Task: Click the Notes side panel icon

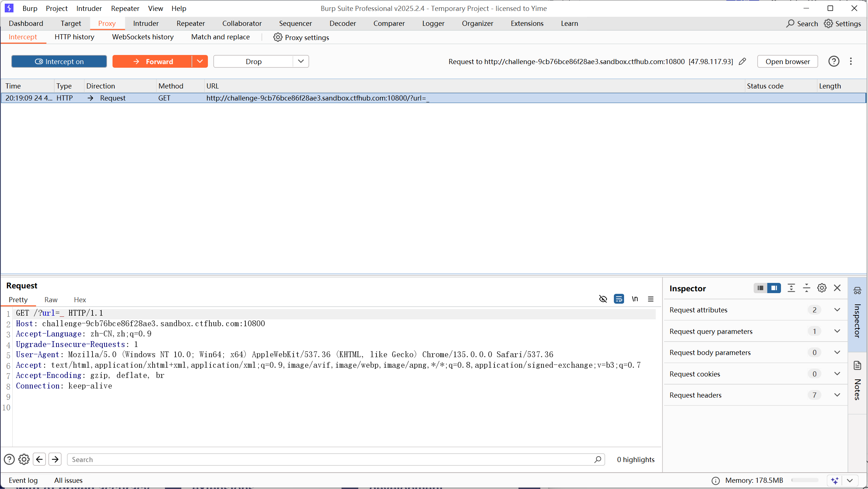Action: click(857, 366)
